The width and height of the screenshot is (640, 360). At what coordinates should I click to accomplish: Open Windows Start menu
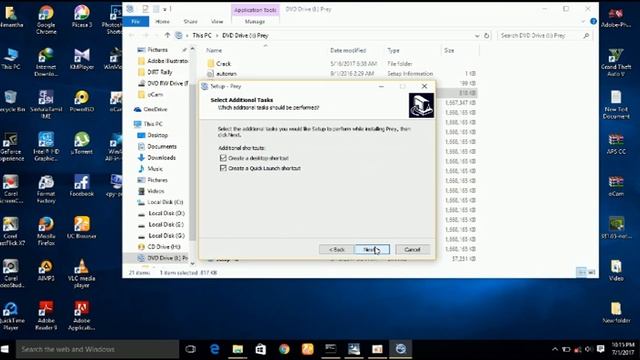click(x=5, y=349)
